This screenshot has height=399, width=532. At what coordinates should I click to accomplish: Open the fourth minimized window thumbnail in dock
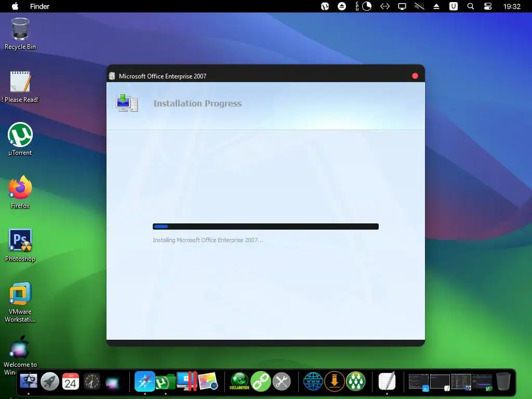[x=482, y=382]
